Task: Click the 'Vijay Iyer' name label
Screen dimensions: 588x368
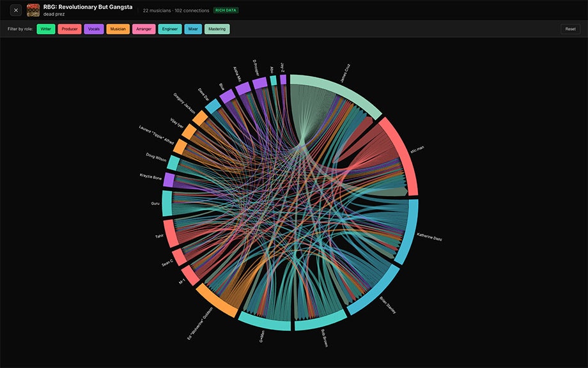Action: coord(177,123)
